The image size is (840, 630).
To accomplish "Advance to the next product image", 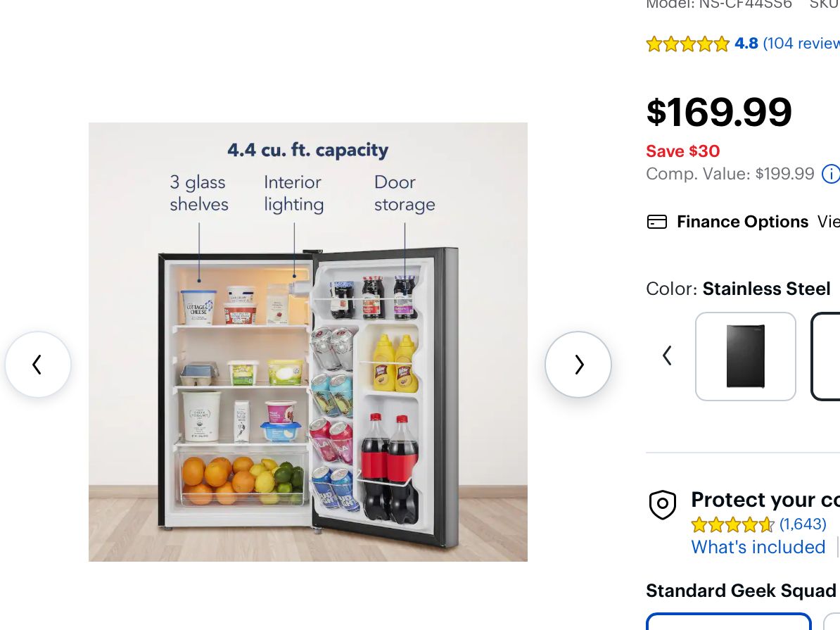I will click(578, 365).
